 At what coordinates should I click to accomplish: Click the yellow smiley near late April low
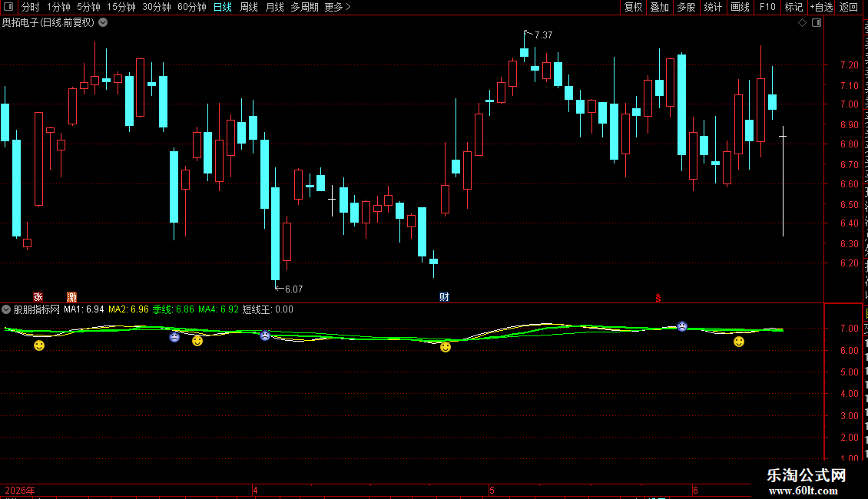[446, 347]
